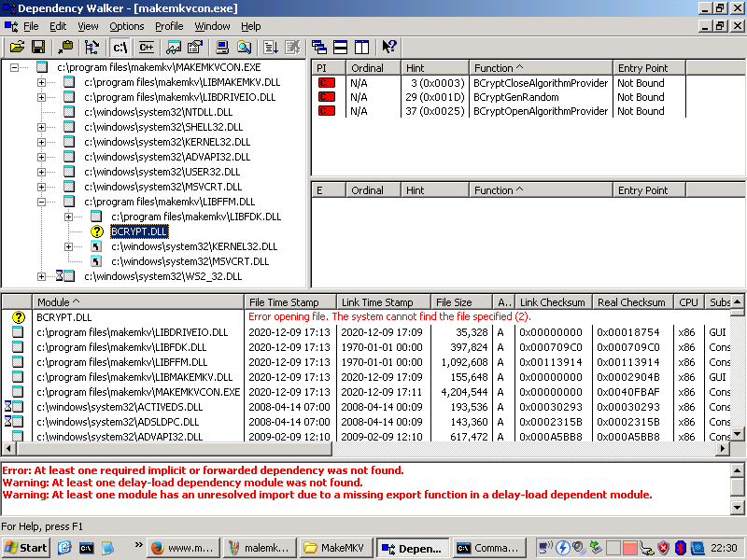Expand the LIBMAKEMKV.DLL tree node

(x=41, y=82)
